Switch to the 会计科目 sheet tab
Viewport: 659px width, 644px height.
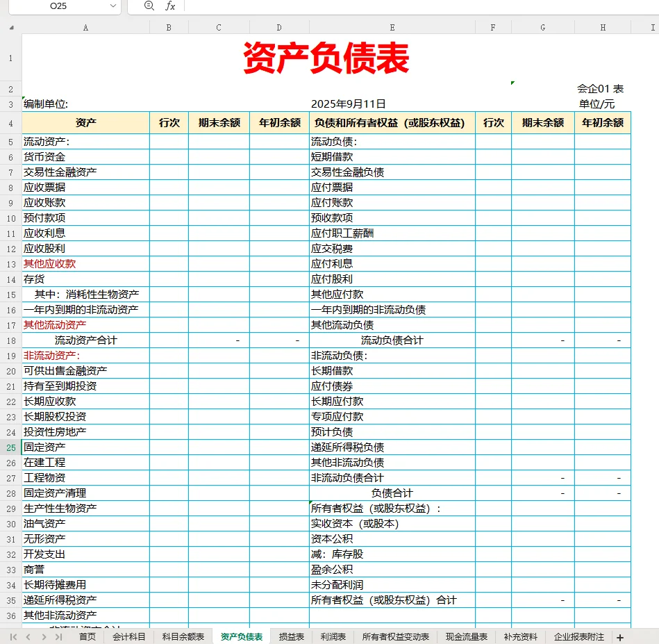coord(129,637)
